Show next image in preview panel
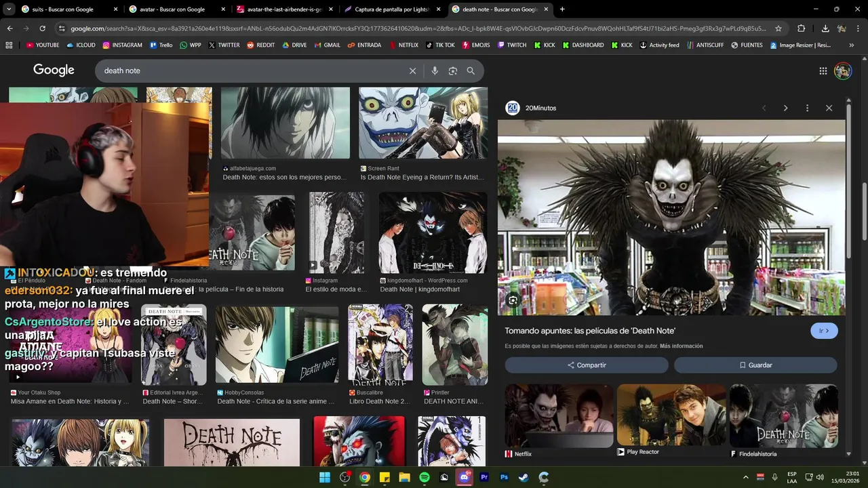Viewport: 868px width, 488px height. click(x=785, y=108)
